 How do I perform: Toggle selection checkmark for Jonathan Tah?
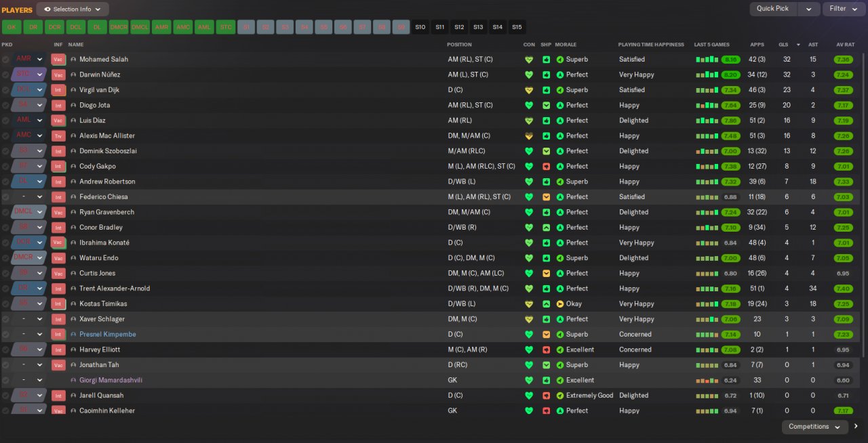5,365
